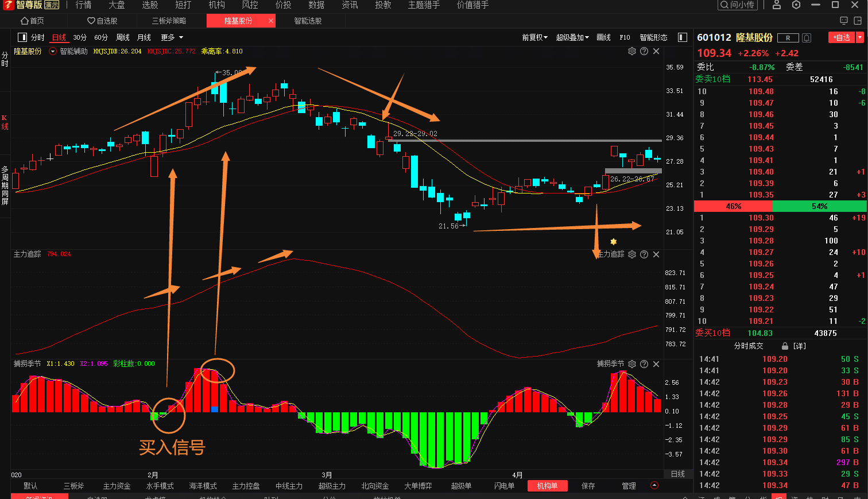Select the 日线 daily period
This screenshot has height=499, width=868.
pos(59,37)
